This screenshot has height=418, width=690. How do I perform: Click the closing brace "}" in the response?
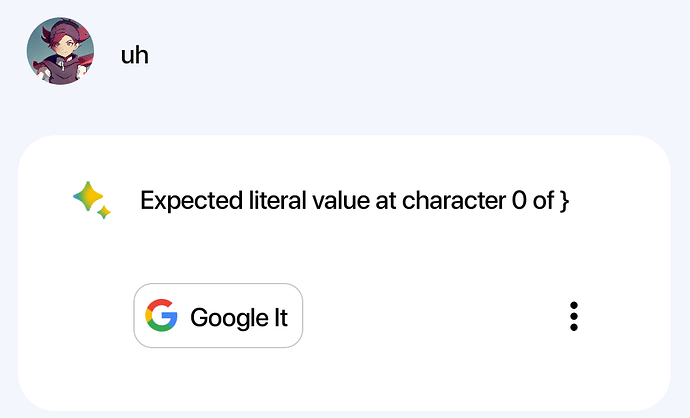pyautogui.click(x=564, y=202)
